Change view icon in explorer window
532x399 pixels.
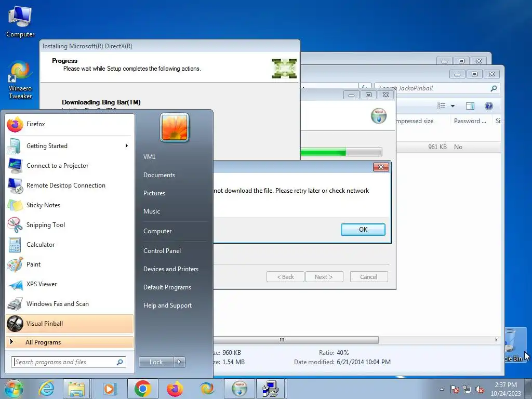point(442,106)
